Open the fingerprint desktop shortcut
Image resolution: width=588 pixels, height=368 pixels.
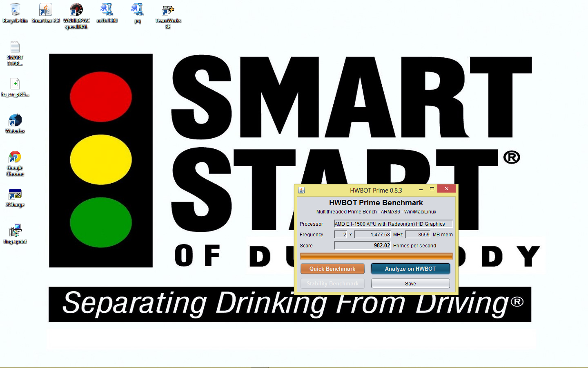point(15,234)
